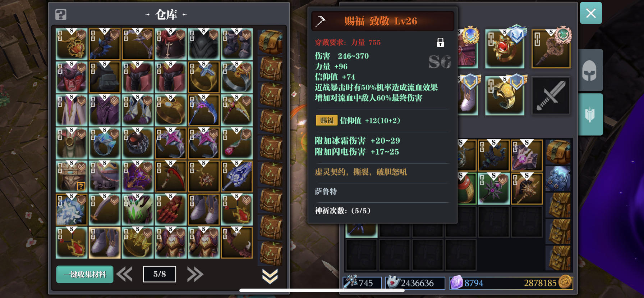Click the 一键收集材料 button

pos(85,274)
